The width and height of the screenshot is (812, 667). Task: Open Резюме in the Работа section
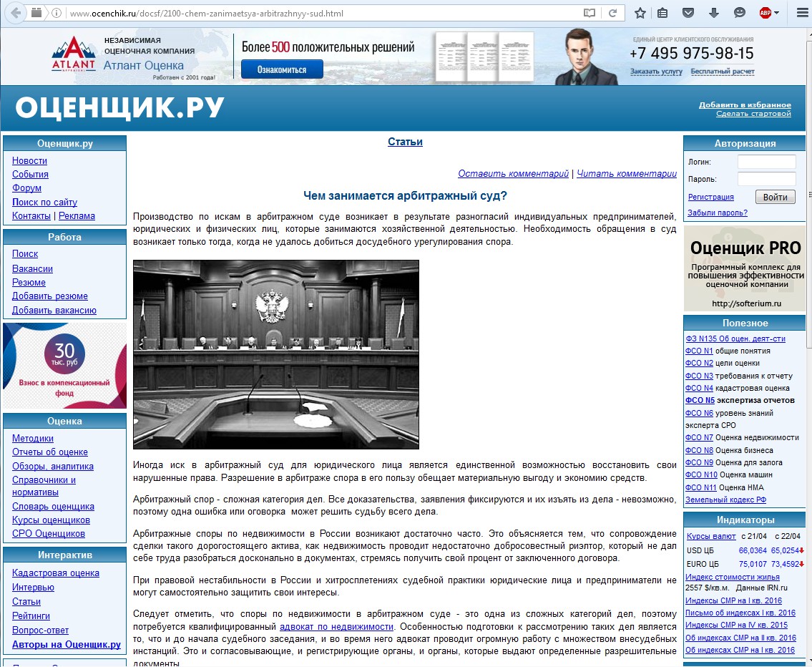point(29,282)
